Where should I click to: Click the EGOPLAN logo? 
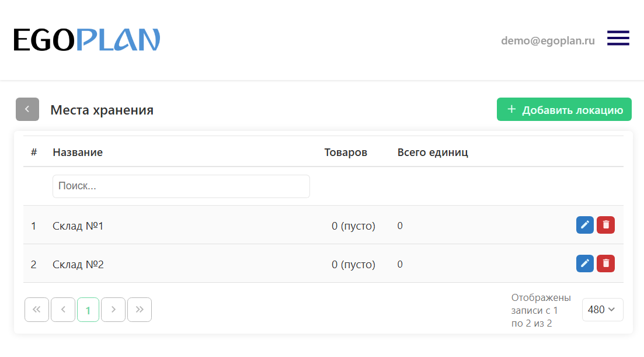(86, 40)
